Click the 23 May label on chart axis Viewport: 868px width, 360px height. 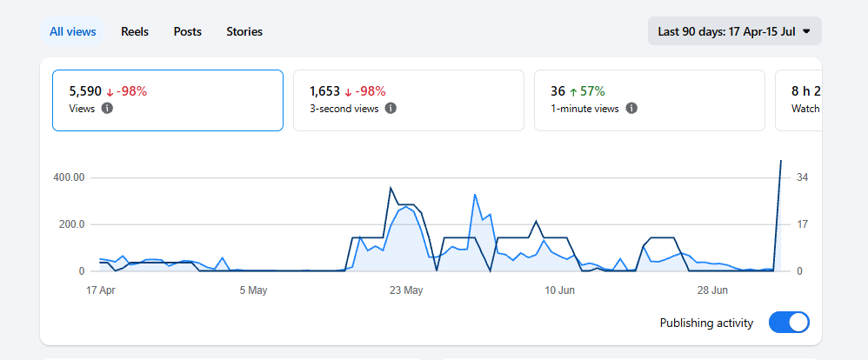point(406,290)
